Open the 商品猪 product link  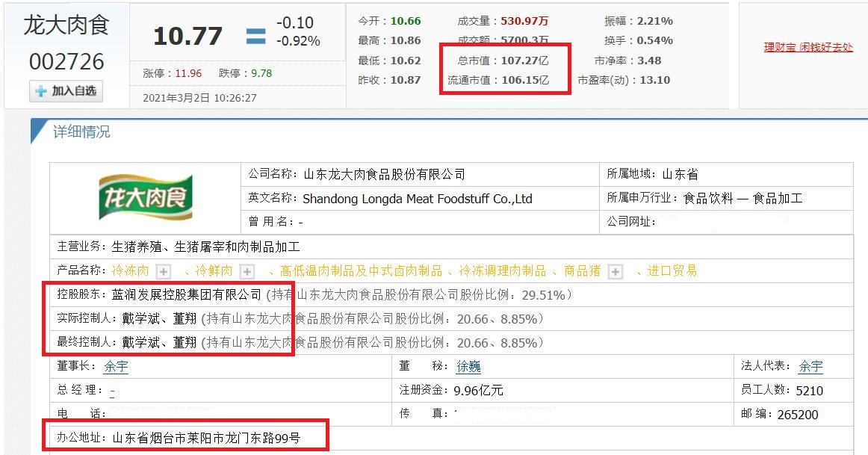(583, 270)
